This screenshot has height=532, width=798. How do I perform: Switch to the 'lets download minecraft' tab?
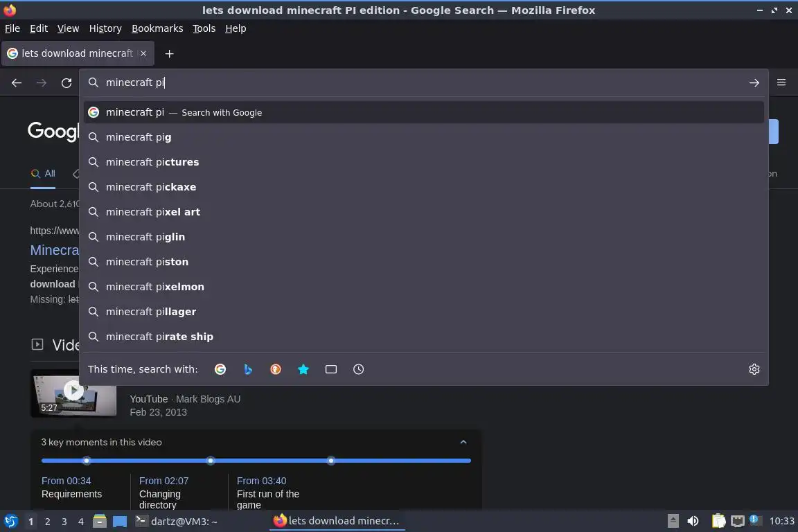78,53
